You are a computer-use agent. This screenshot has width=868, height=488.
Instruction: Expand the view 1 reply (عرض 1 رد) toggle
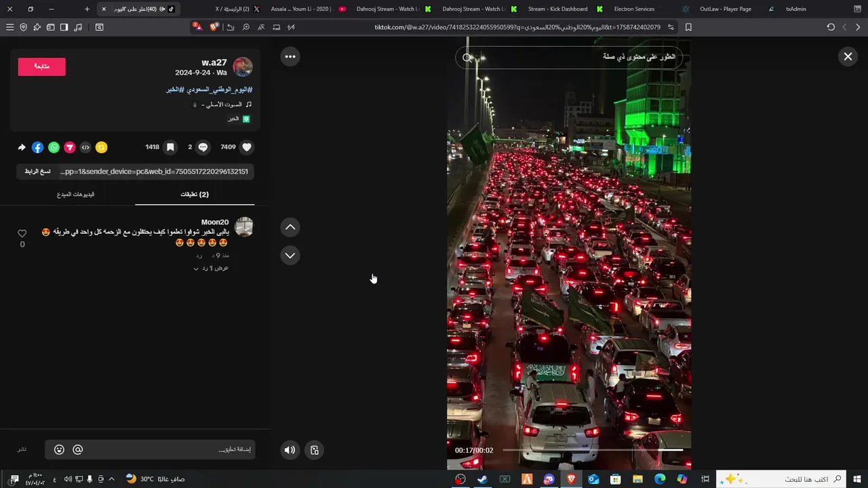pyautogui.click(x=211, y=268)
